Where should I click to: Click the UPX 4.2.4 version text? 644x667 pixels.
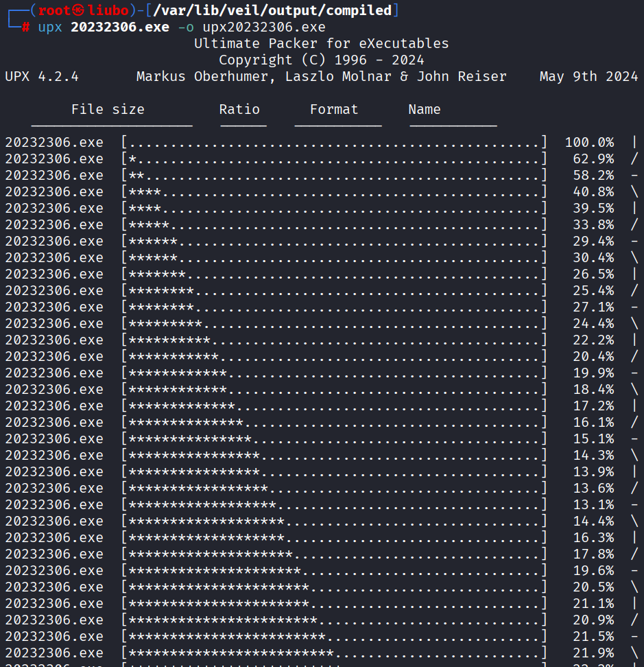pyautogui.click(x=42, y=77)
